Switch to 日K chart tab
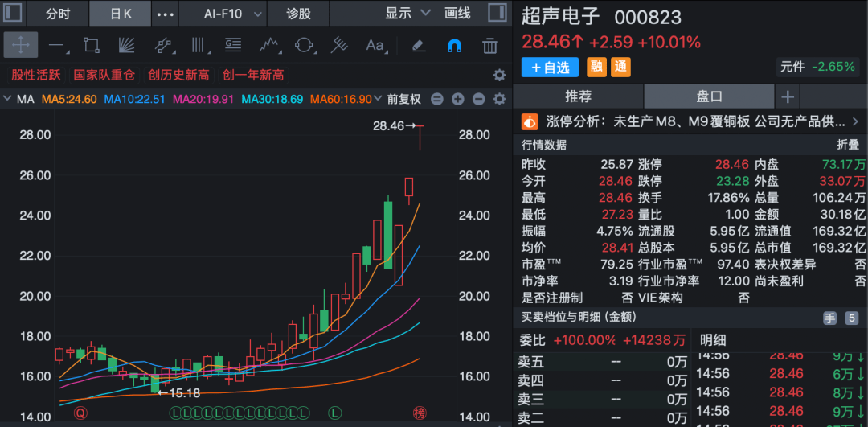 tap(120, 14)
